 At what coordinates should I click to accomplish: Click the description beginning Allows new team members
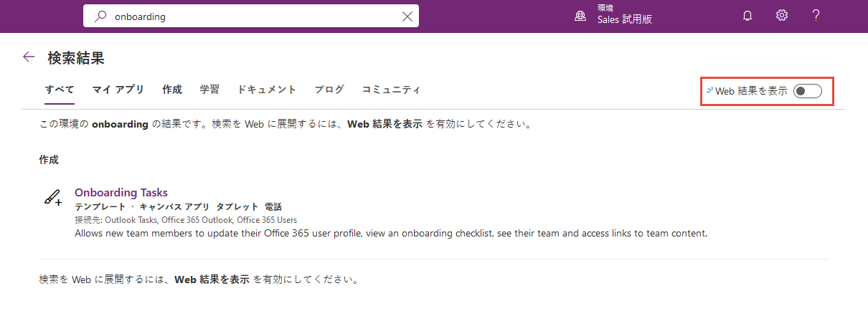(391, 233)
